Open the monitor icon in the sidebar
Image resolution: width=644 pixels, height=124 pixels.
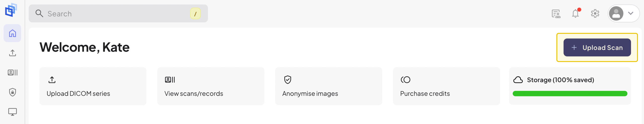(12, 112)
